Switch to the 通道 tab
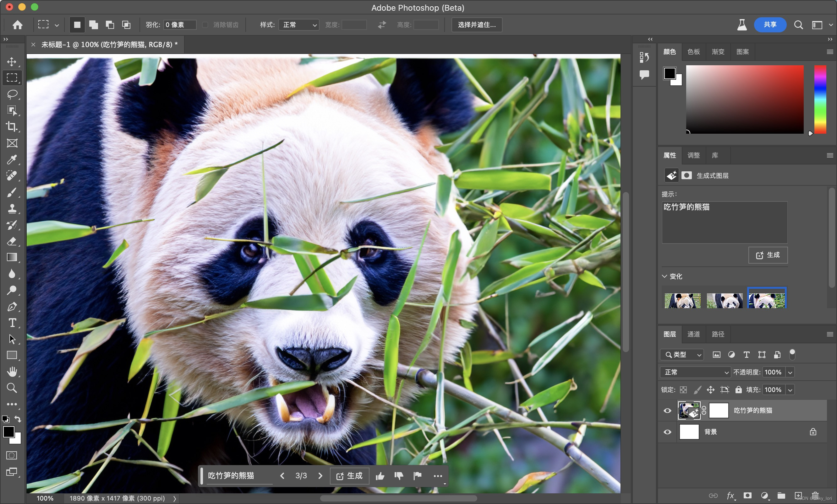 pos(694,334)
